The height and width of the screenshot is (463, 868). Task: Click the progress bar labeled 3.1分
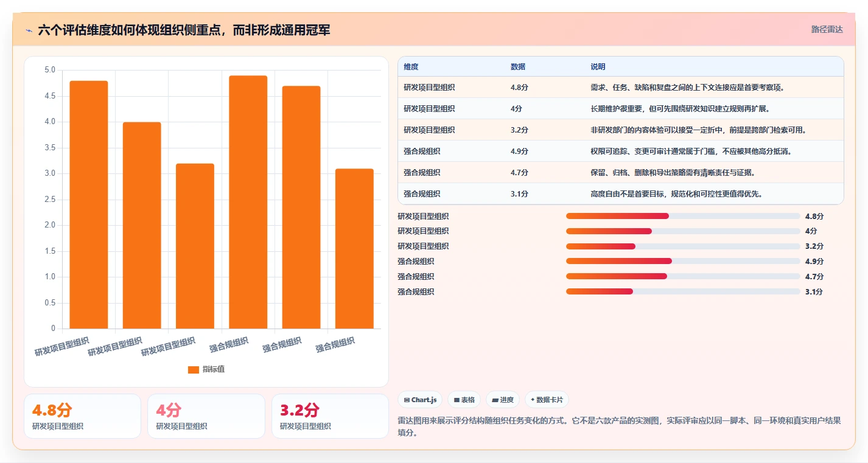683,291
